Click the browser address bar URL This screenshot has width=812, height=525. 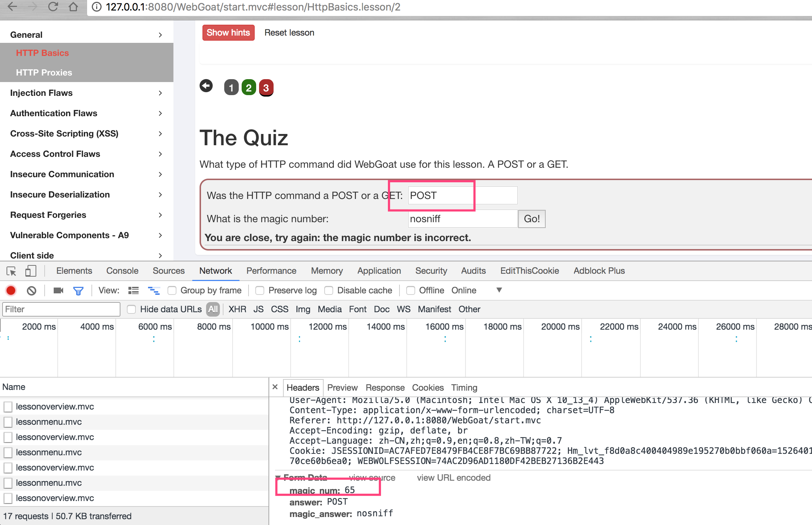click(253, 7)
